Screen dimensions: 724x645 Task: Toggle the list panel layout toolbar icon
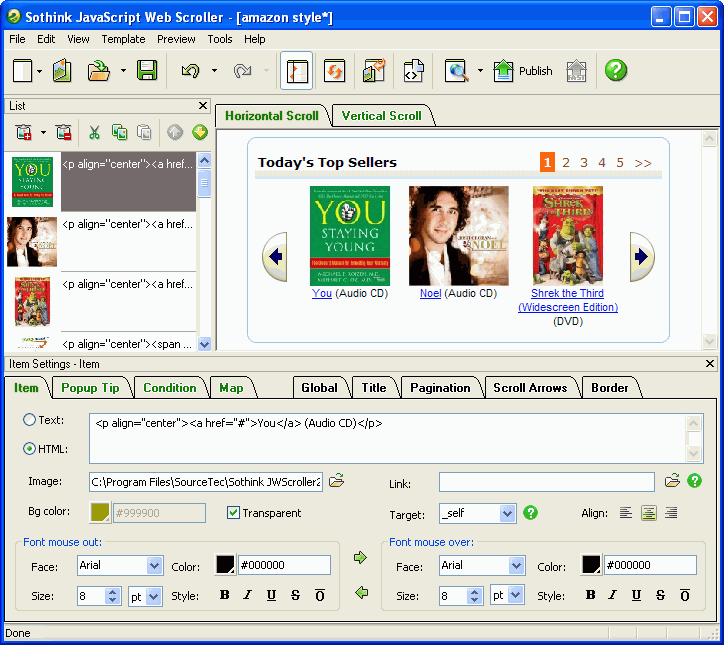point(296,71)
